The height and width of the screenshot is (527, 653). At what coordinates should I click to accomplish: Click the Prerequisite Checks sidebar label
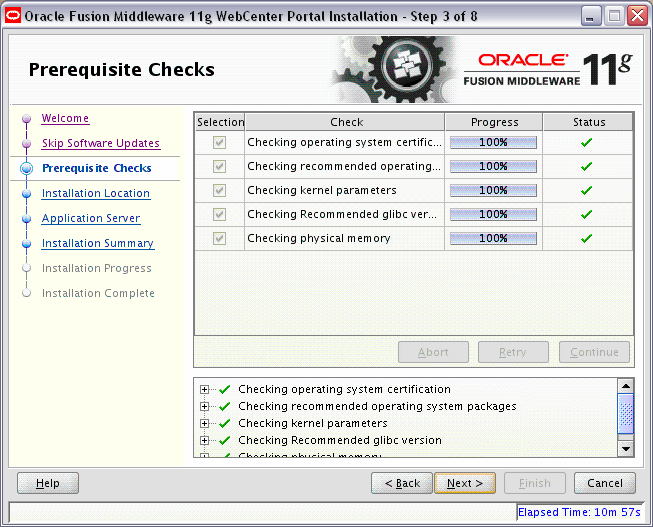pyautogui.click(x=97, y=168)
